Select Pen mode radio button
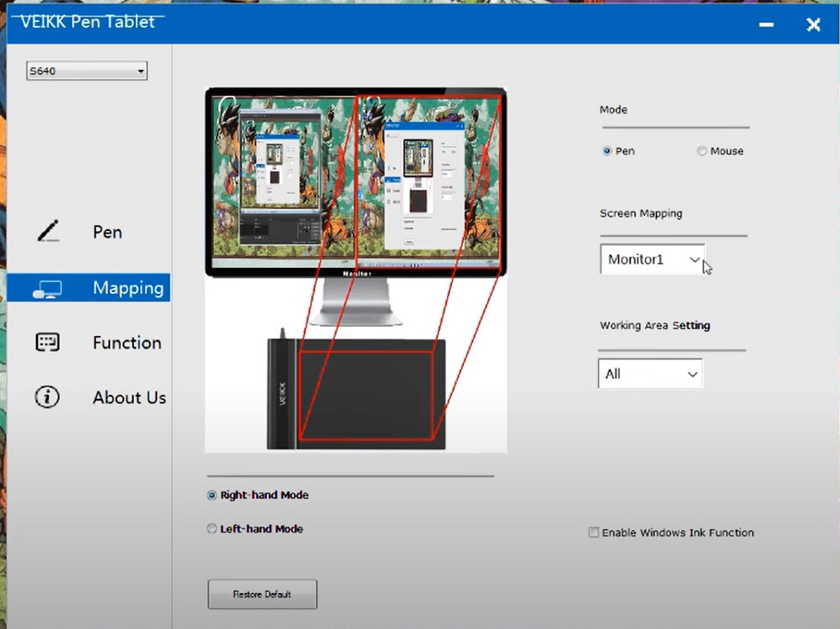Screen dimensions: 840x629 pos(607,151)
